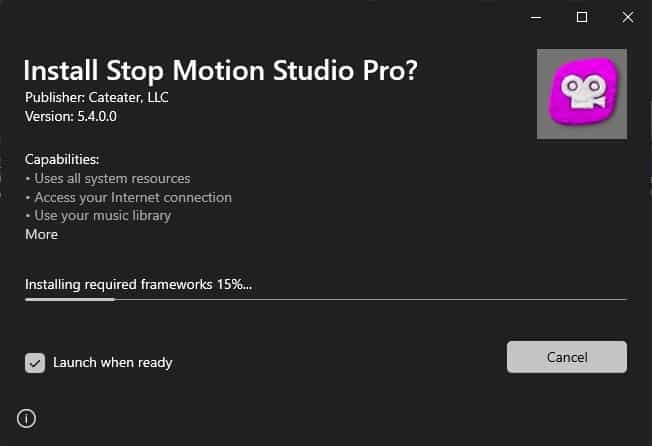Minimize the installer window
This screenshot has width=652, height=446.
[536, 17]
